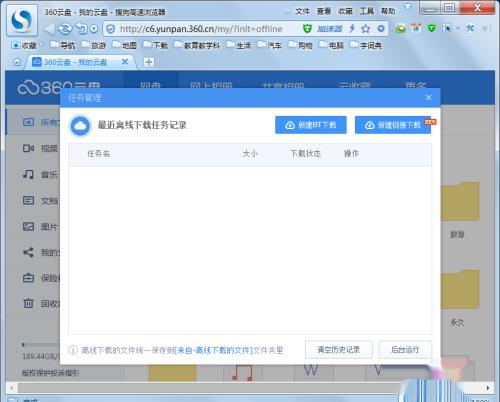Screen dimensions: 500x402
Task: Click the 新建BT下载 button
Action: coord(311,125)
